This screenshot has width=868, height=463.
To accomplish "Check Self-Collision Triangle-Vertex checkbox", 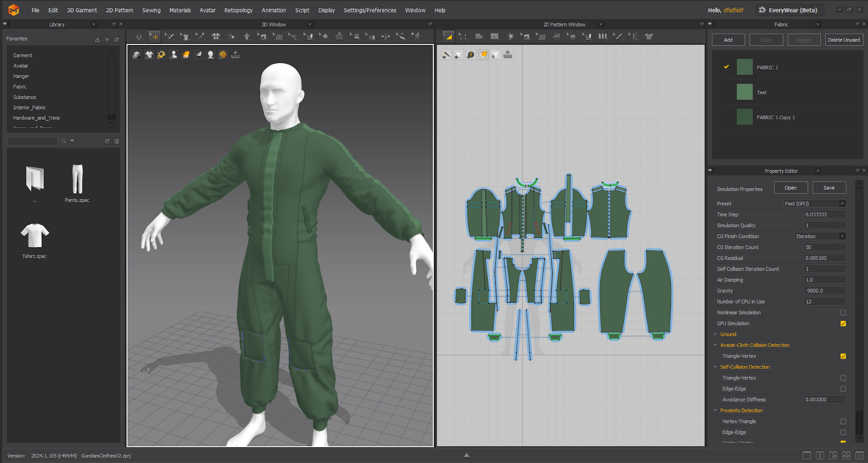I will [843, 378].
